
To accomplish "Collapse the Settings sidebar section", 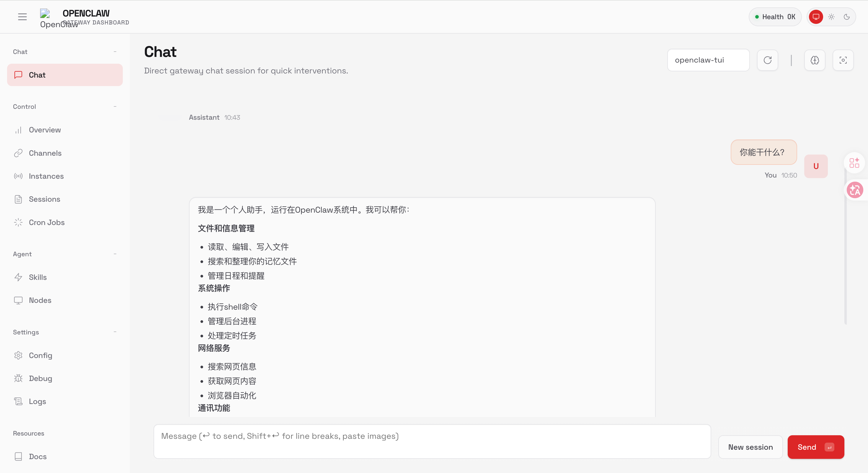I will coord(115,332).
